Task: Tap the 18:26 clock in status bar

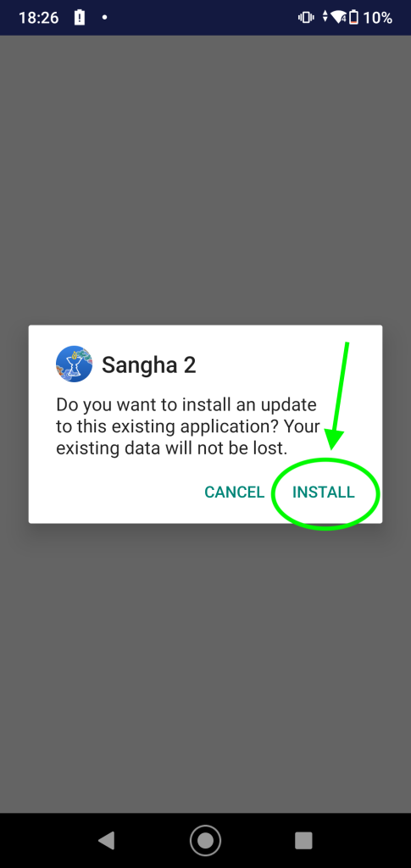Action: point(38,18)
